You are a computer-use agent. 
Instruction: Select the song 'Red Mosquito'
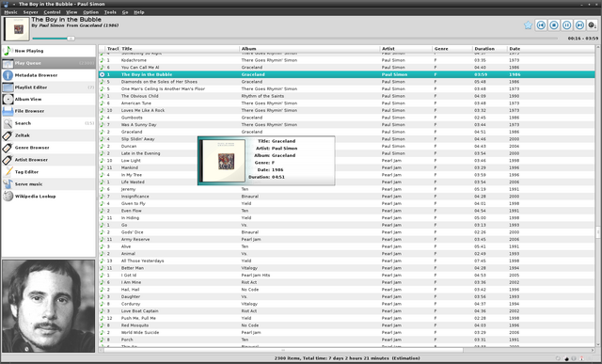click(347, 325)
